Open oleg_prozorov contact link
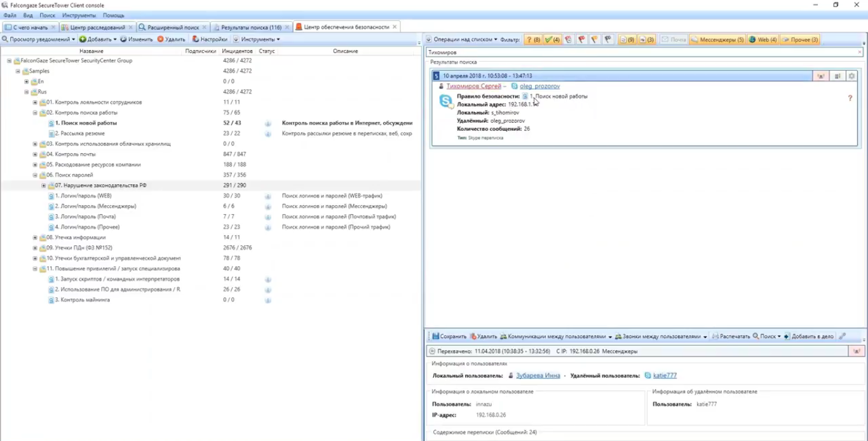 (x=539, y=86)
